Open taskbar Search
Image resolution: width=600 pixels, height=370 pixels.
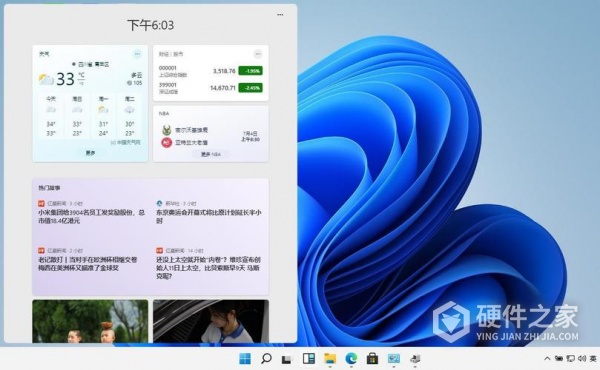tap(266, 359)
